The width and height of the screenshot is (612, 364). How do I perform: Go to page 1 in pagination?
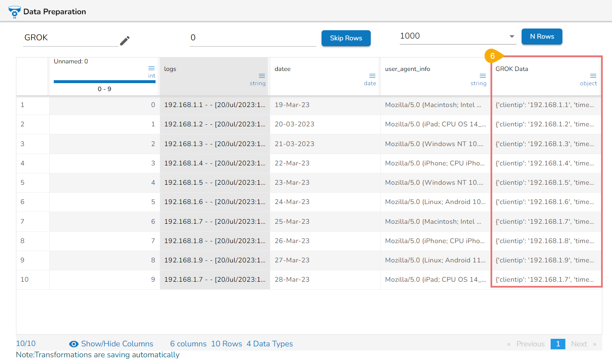[x=558, y=344]
